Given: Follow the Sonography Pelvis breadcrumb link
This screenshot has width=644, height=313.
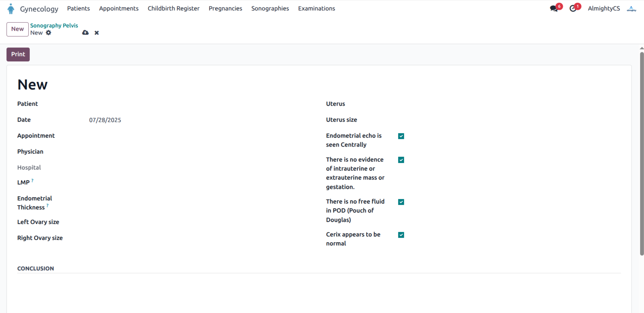Looking at the screenshot, I should (54, 25).
